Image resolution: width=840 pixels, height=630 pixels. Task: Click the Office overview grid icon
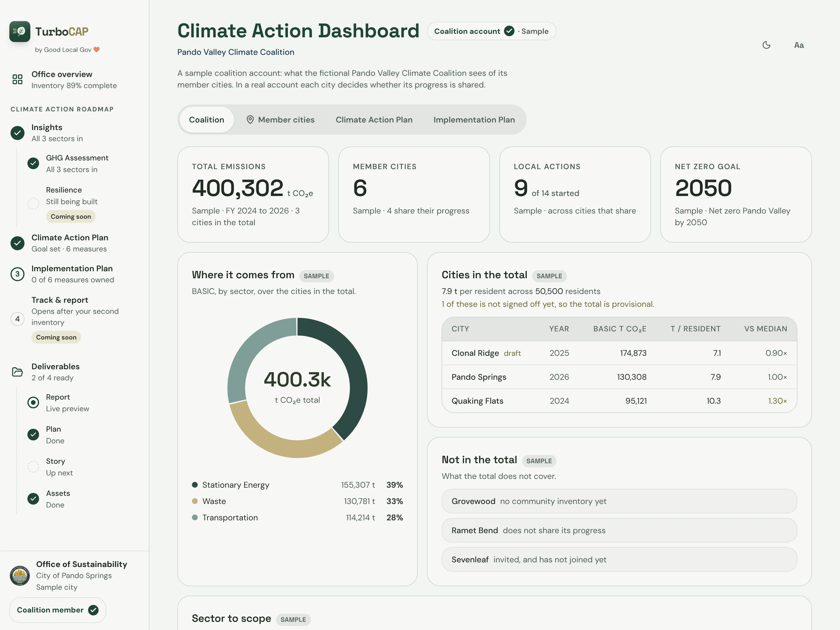point(17,79)
